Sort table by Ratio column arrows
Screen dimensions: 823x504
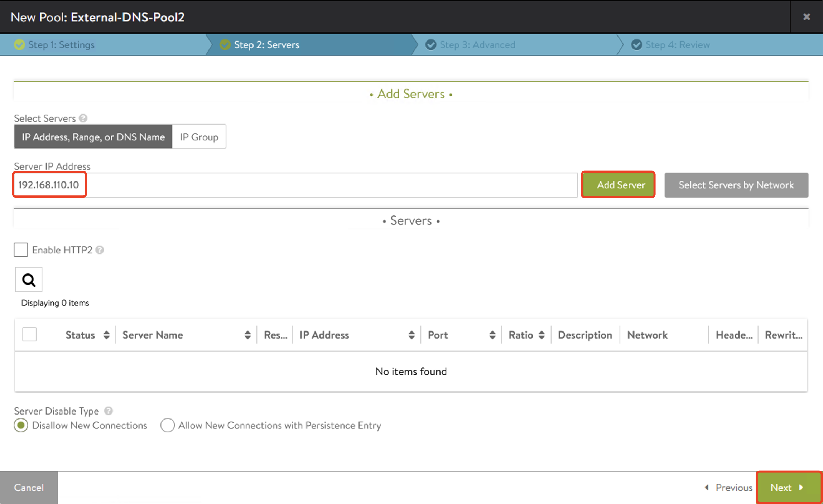click(x=542, y=335)
